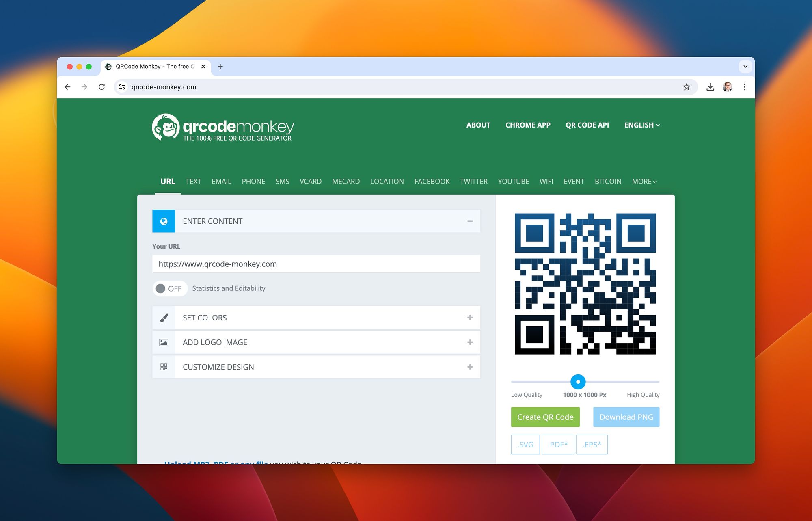The image size is (812, 521).
Task: Click the Low Quality label
Action: pos(527,395)
